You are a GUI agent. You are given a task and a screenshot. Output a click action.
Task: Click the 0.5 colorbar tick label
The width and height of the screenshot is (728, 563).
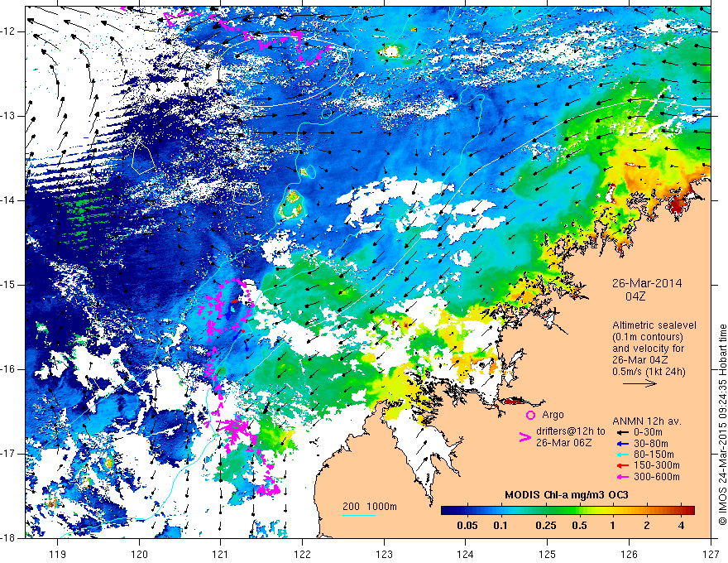point(579,526)
